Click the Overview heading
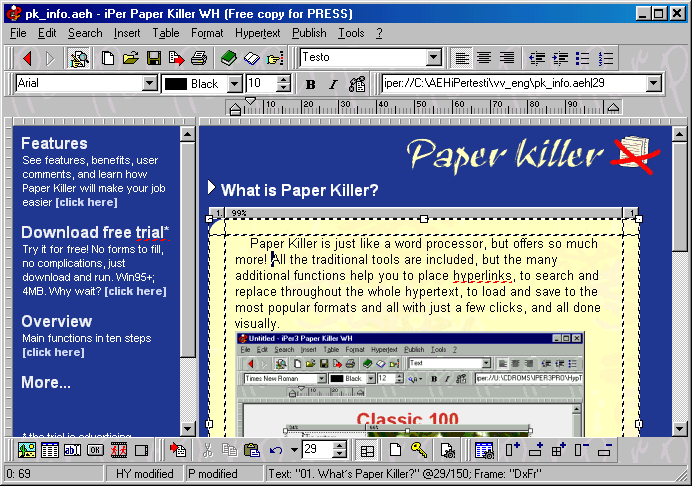Screen dimensions: 692x486 pos(56,321)
